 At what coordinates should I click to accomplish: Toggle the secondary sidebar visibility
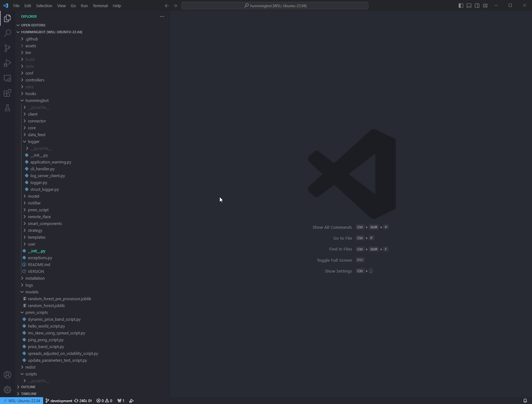click(x=477, y=5)
